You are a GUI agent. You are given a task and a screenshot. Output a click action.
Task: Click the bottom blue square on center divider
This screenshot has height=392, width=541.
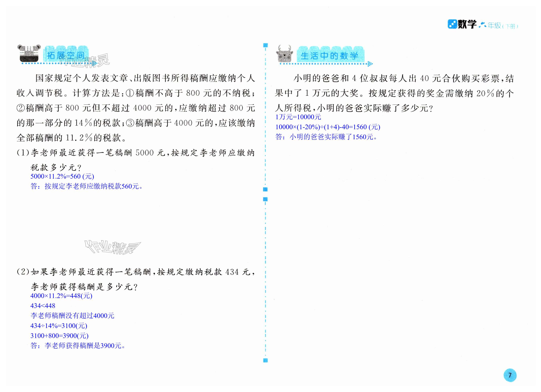pyautogui.click(x=265, y=361)
